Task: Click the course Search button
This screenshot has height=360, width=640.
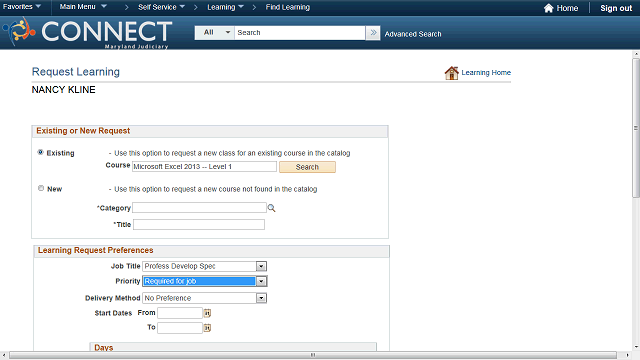Action: point(307,167)
